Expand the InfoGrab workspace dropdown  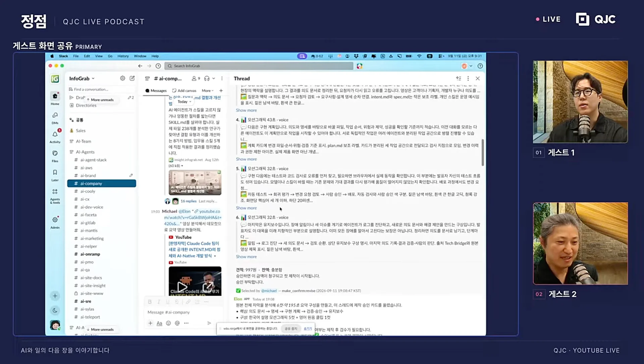coord(82,78)
